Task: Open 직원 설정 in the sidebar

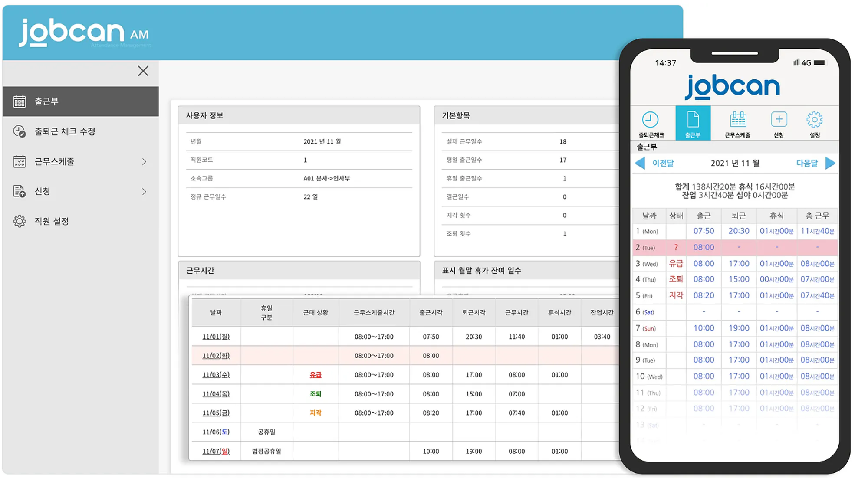Action: pos(81,221)
